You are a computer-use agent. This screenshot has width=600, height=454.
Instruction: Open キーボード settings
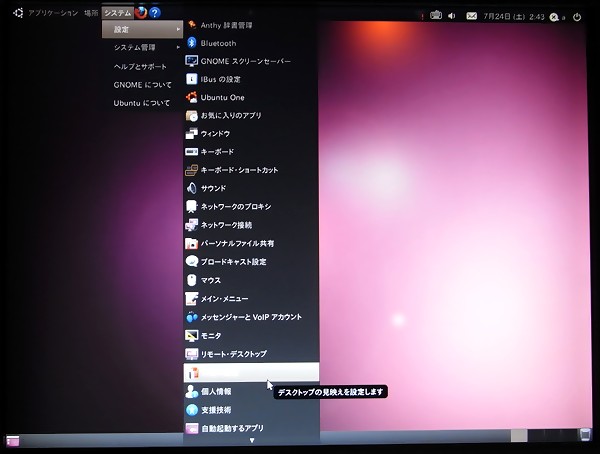click(251, 152)
